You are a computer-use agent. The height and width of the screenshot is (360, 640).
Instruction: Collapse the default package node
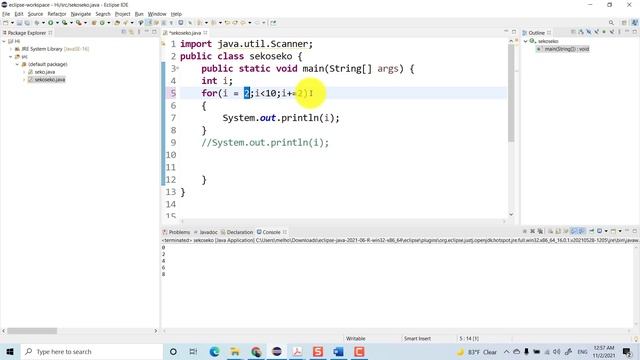[18, 64]
